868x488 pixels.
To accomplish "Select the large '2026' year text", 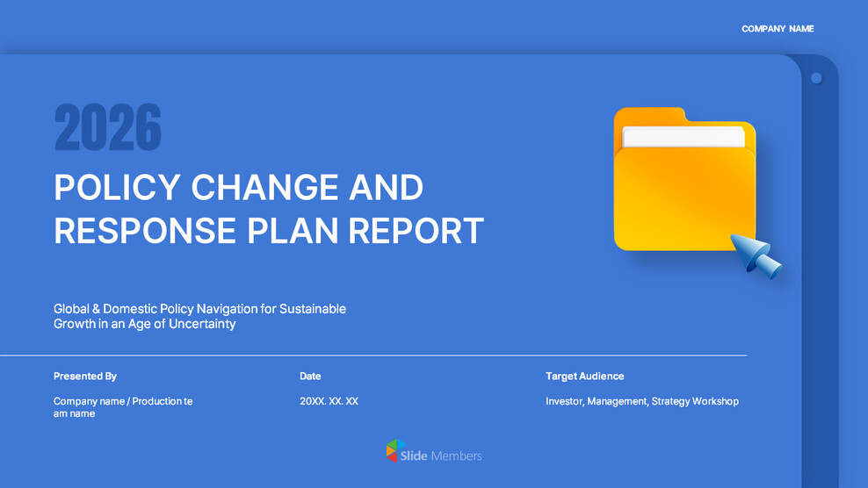I will (x=108, y=127).
